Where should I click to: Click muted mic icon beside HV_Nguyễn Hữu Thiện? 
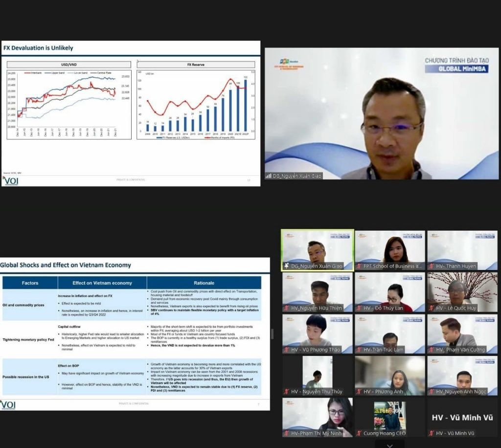coord(286,308)
